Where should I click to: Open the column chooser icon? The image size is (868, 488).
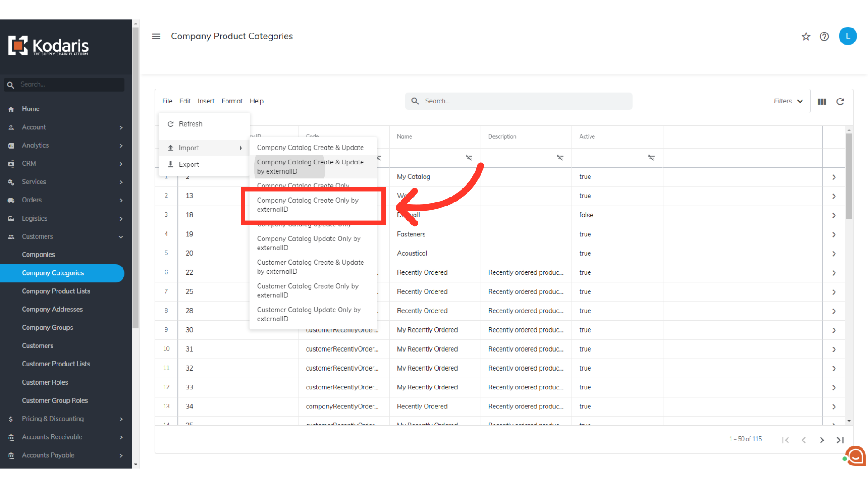(822, 102)
